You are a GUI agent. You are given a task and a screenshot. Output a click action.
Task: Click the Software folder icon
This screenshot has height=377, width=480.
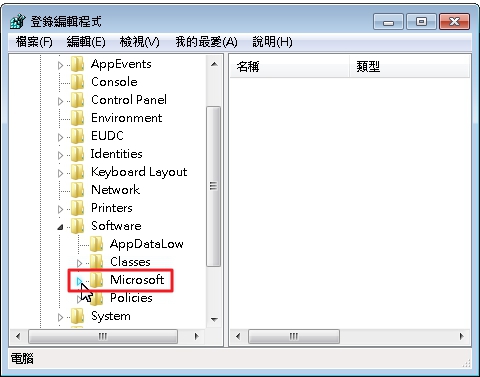77,226
